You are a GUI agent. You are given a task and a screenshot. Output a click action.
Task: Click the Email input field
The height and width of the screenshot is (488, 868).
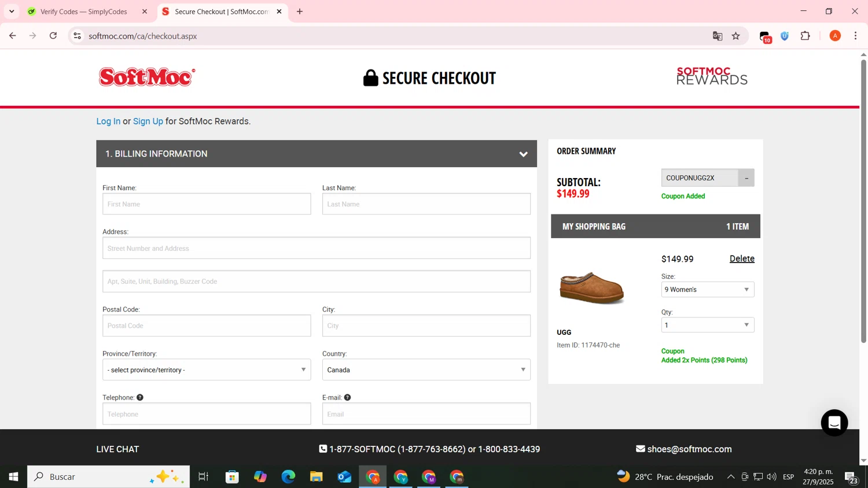[426, 414]
